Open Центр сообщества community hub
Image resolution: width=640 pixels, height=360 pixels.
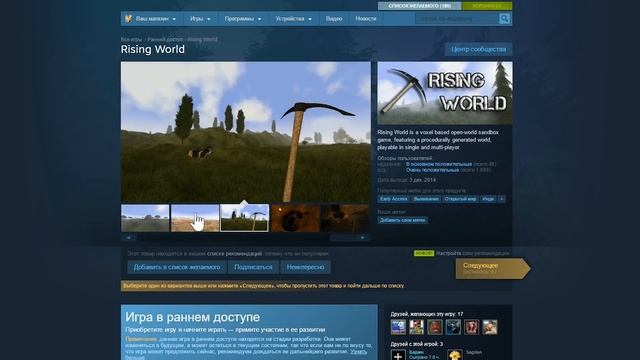[x=478, y=49]
